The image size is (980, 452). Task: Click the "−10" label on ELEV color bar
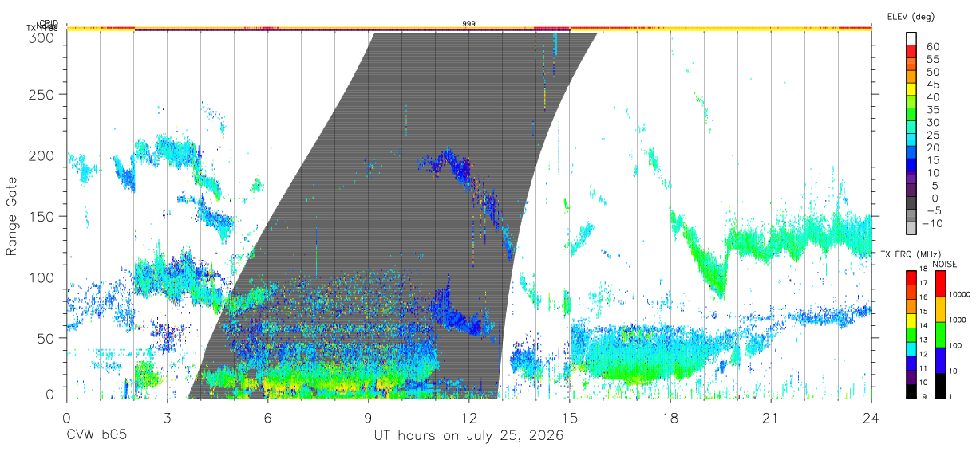click(932, 223)
